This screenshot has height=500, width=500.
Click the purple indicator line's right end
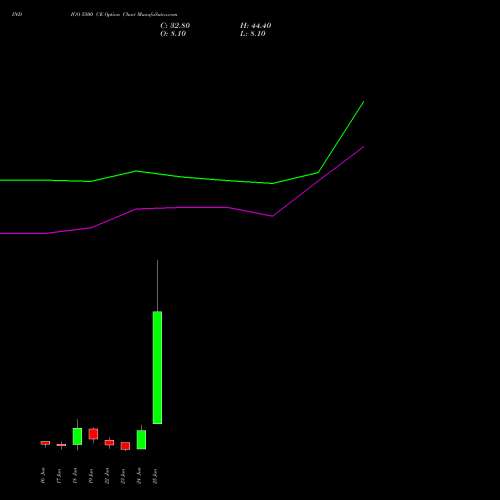(x=363, y=147)
